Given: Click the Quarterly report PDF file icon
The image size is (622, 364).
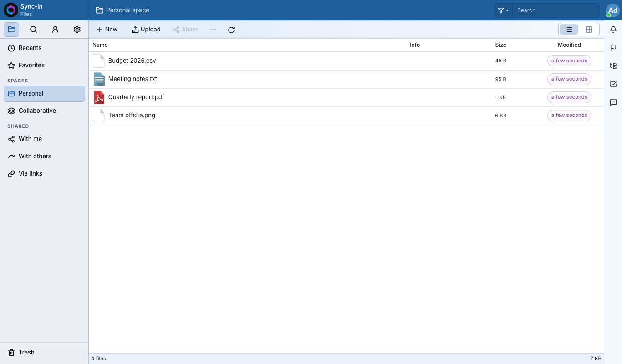Looking at the screenshot, I should pyautogui.click(x=99, y=97).
